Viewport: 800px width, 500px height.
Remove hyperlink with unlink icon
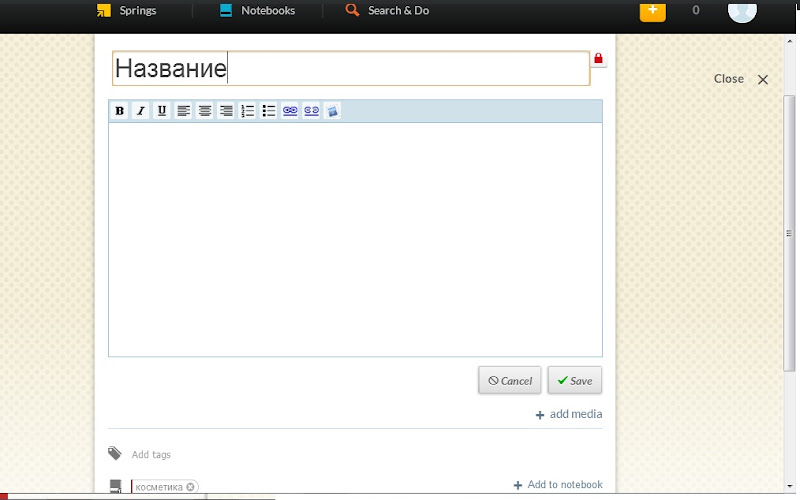click(x=311, y=111)
